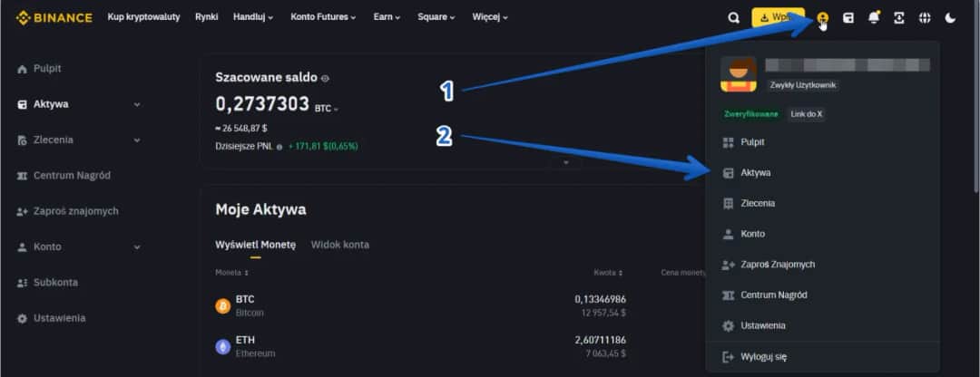Image resolution: width=980 pixels, height=377 pixels.
Task: Open the BTC currency unit dropdown
Action: pos(327,108)
